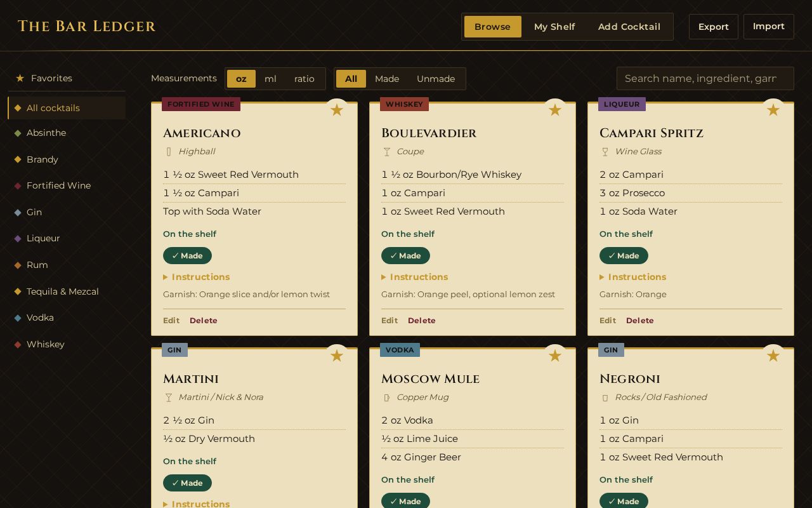Expand Instructions on Americano card
Image resolution: width=812 pixels, height=508 pixels.
pos(197,277)
